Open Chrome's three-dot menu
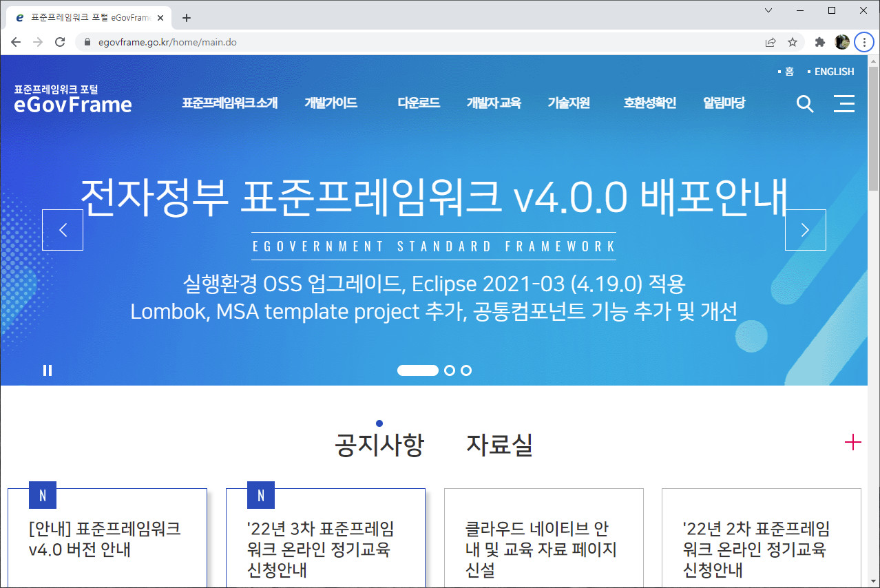The image size is (880, 588). click(863, 42)
